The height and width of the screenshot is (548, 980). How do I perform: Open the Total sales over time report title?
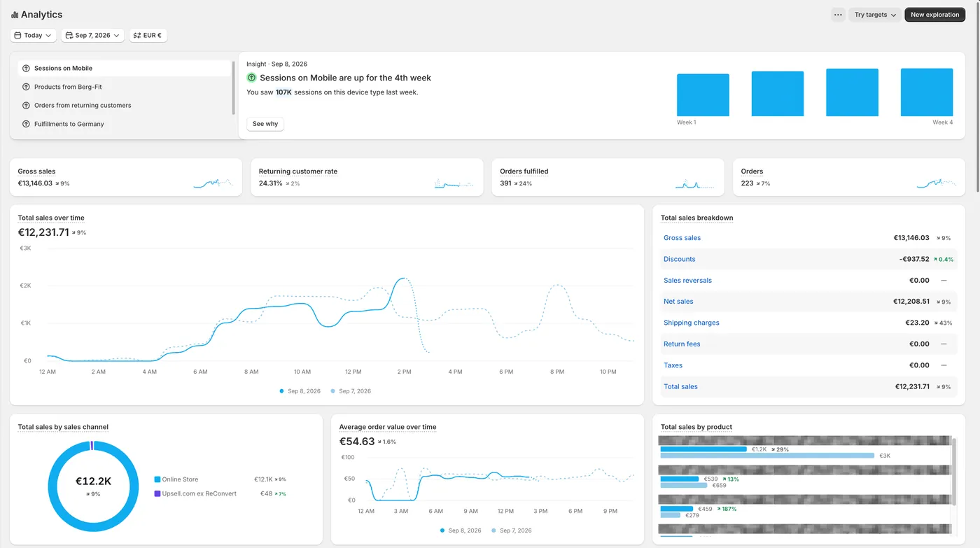51,218
